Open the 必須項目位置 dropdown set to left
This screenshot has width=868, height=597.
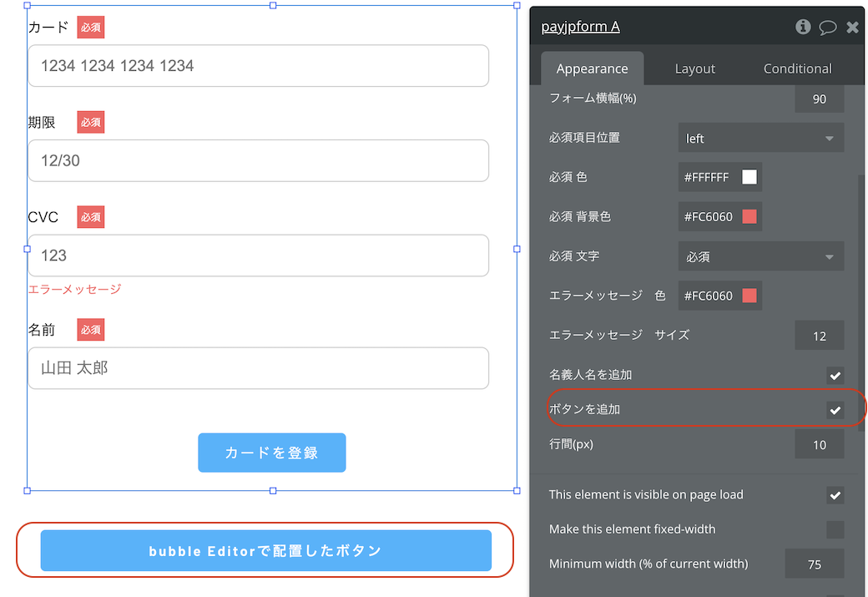click(x=760, y=138)
